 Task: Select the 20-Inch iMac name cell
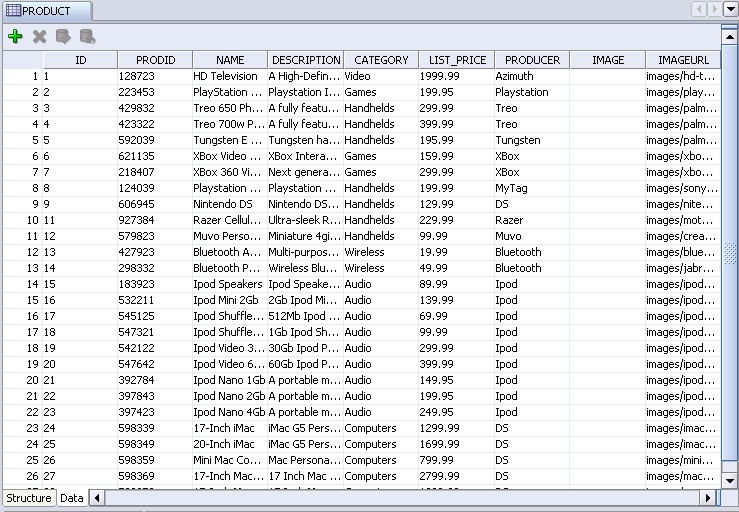click(x=230, y=445)
